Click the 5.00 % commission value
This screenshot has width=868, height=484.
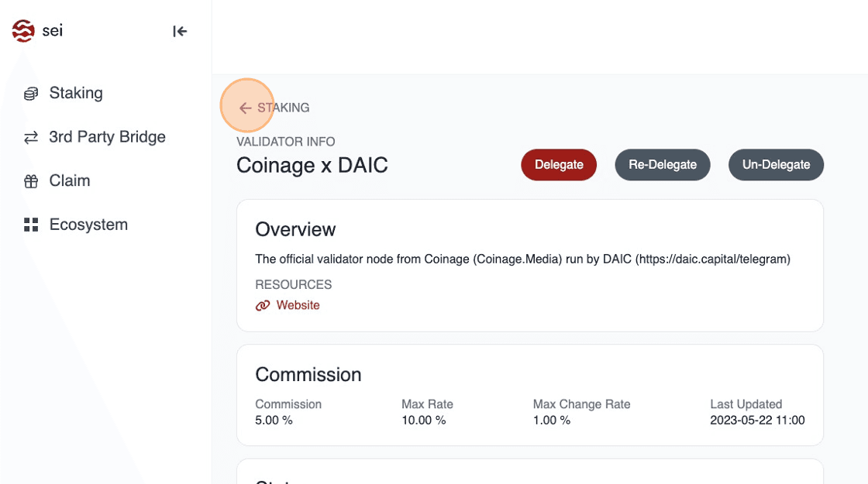(x=274, y=420)
